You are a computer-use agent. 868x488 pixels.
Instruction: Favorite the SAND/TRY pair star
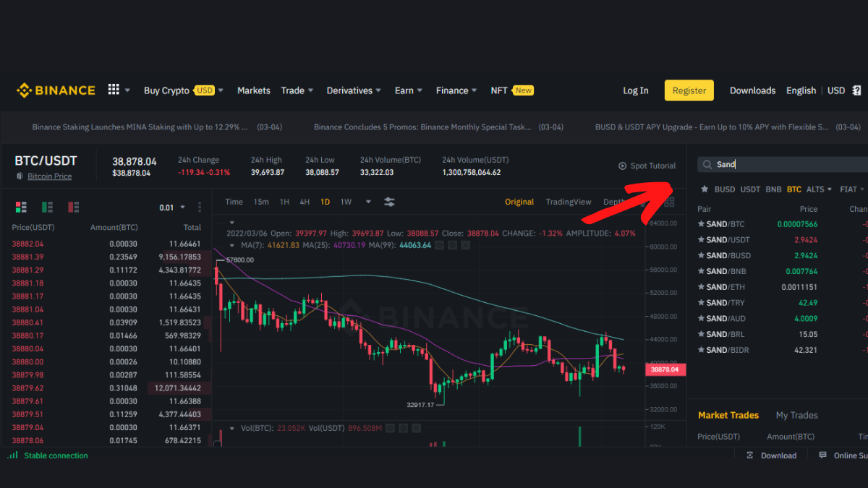pos(701,303)
